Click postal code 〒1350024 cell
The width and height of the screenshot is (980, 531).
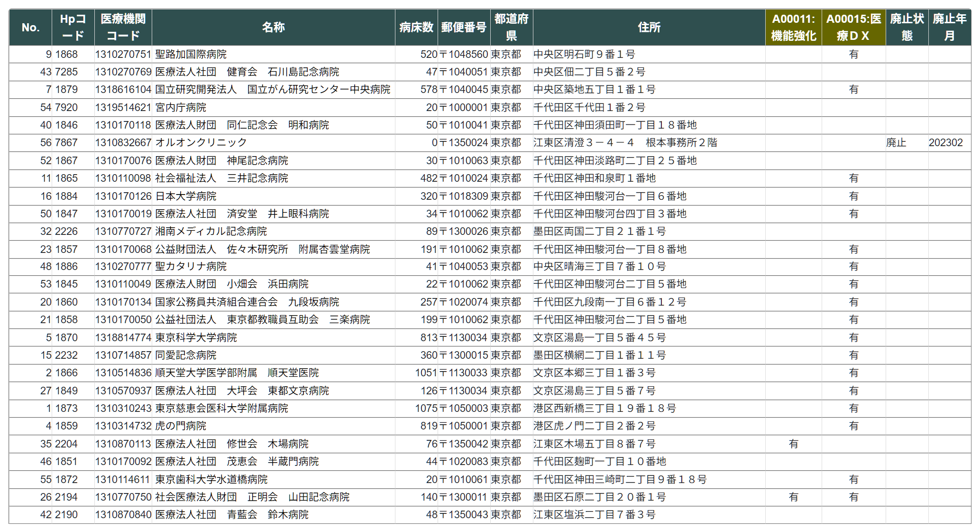464,143
